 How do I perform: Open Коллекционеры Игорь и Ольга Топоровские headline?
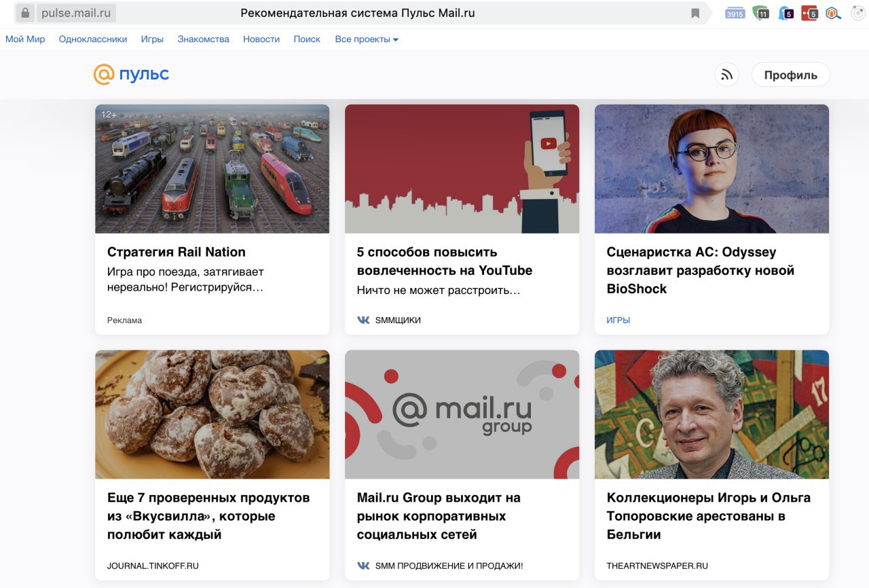pos(709,516)
